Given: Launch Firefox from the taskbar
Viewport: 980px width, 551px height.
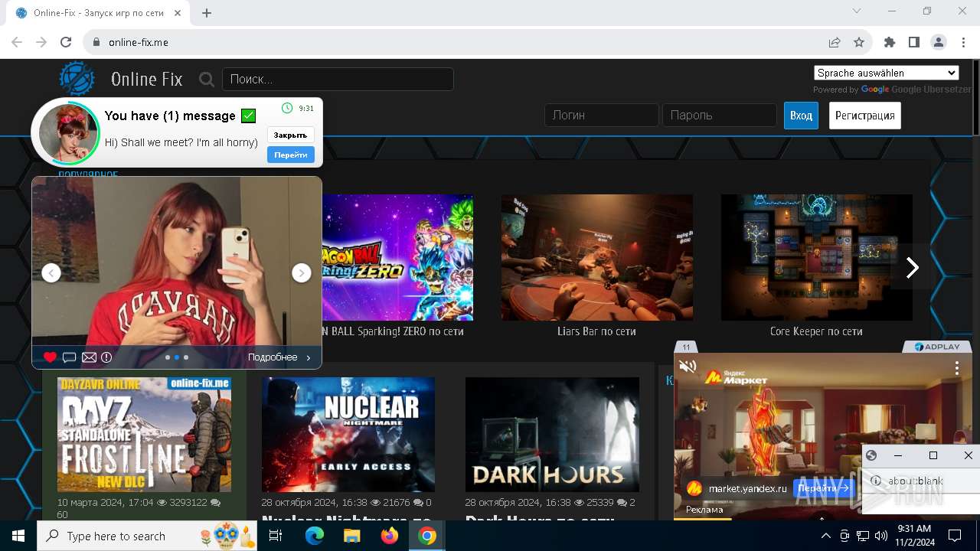Looking at the screenshot, I should (390, 536).
